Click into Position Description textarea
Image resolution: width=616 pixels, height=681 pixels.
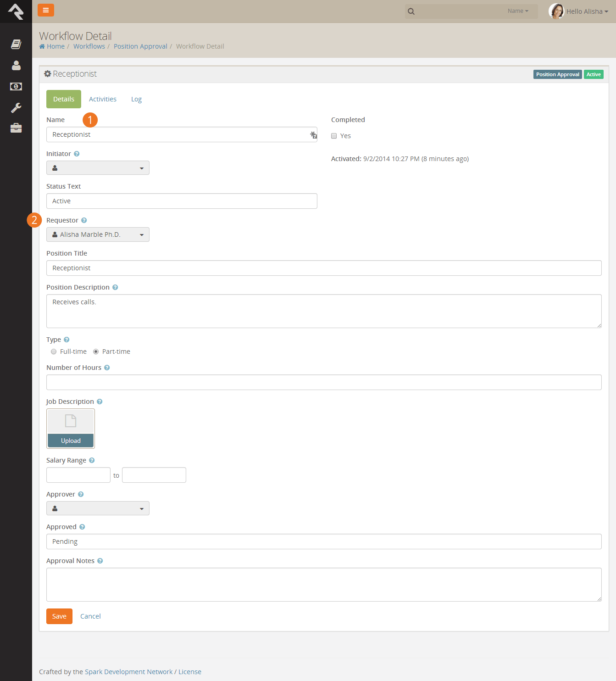[x=324, y=311]
